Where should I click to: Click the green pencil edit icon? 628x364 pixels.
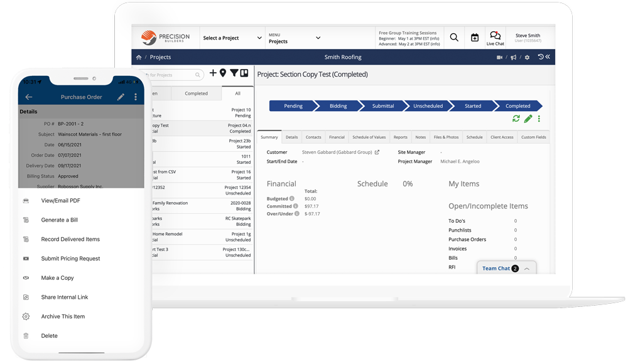[x=528, y=119]
